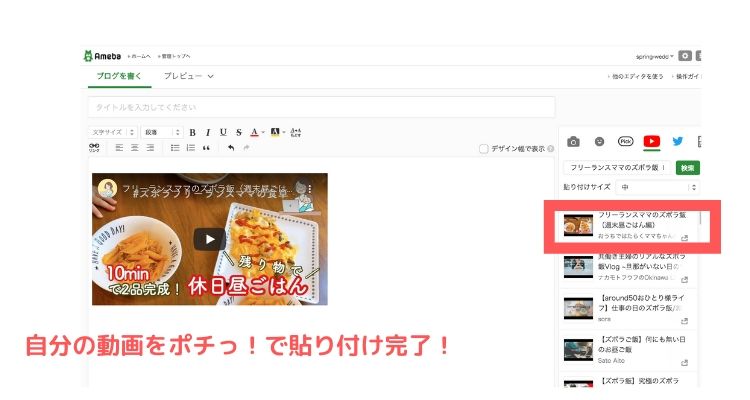
Task: Toggle bold text formatting
Action: pyautogui.click(x=192, y=133)
